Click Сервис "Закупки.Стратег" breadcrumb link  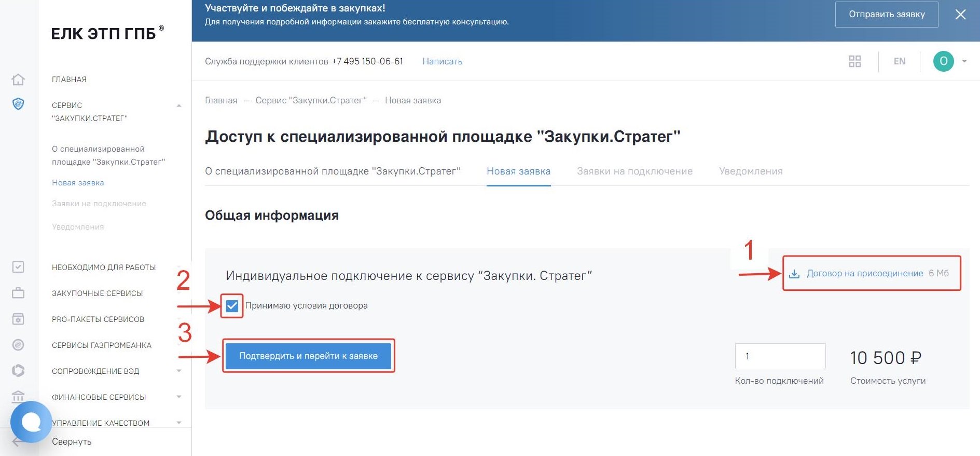pos(311,100)
